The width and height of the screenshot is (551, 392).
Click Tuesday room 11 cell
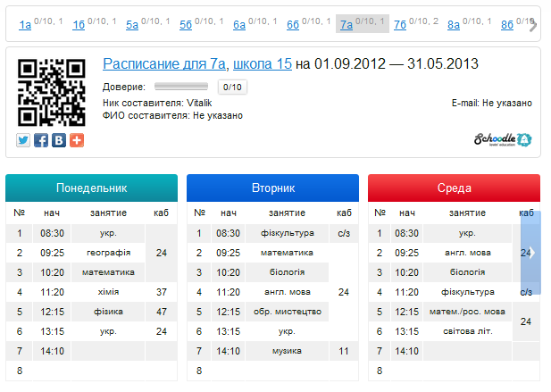344,351
